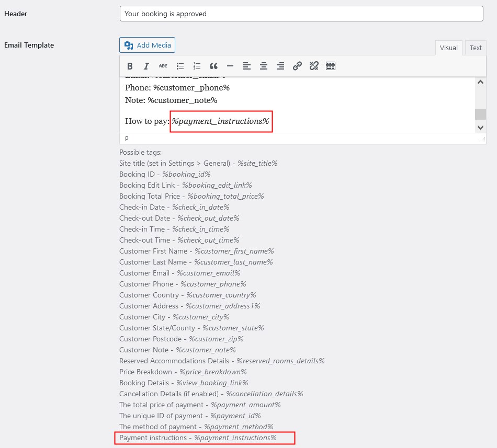The height and width of the screenshot is (448, 497).
Task: Click the %customer_city% tag
Action: (201, 317)
